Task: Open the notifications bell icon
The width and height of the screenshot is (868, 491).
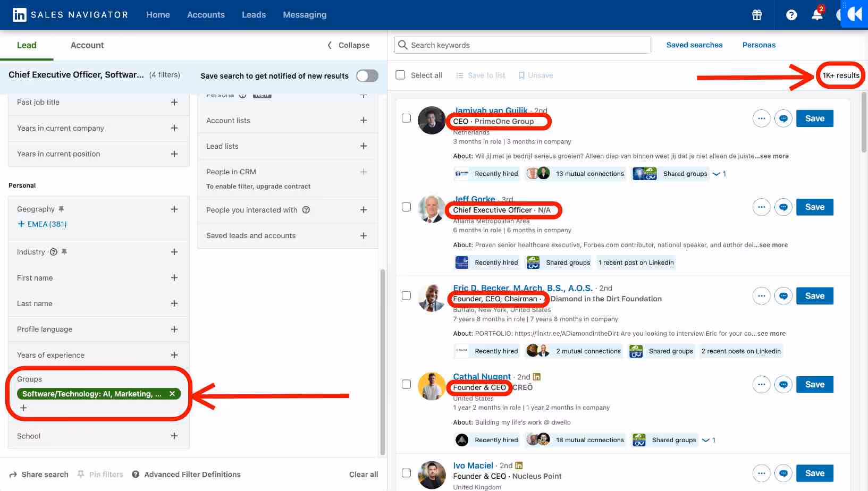Action: click(817, 15)
